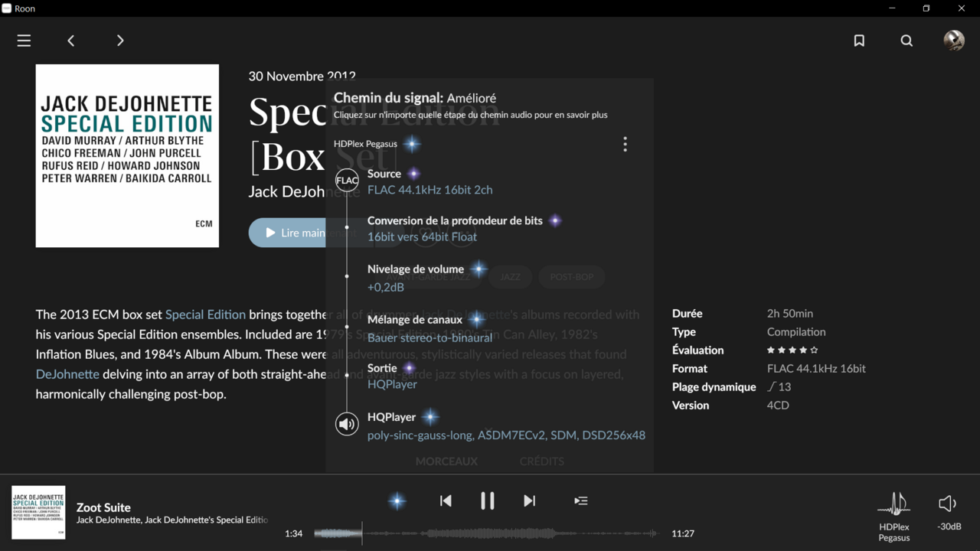Click the elapsed time 1:34
This screenshot has width=980, height=551.
pyautogui.click(x=293, y=533)
